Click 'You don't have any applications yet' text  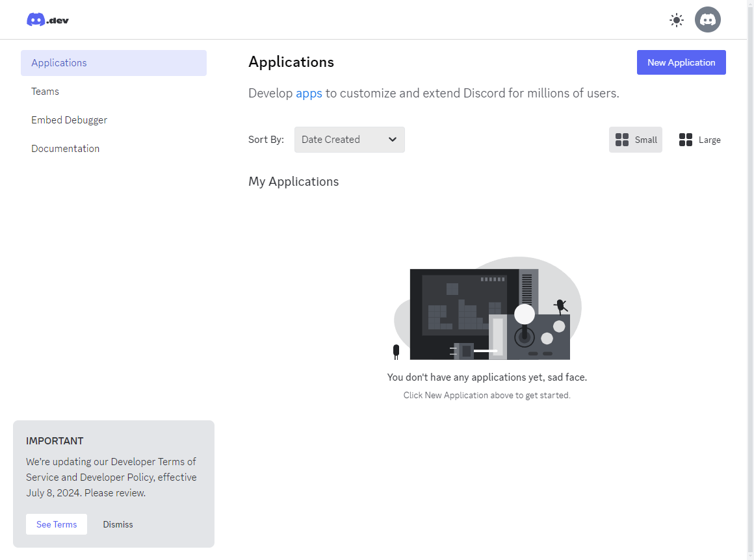tap(487, 377)
